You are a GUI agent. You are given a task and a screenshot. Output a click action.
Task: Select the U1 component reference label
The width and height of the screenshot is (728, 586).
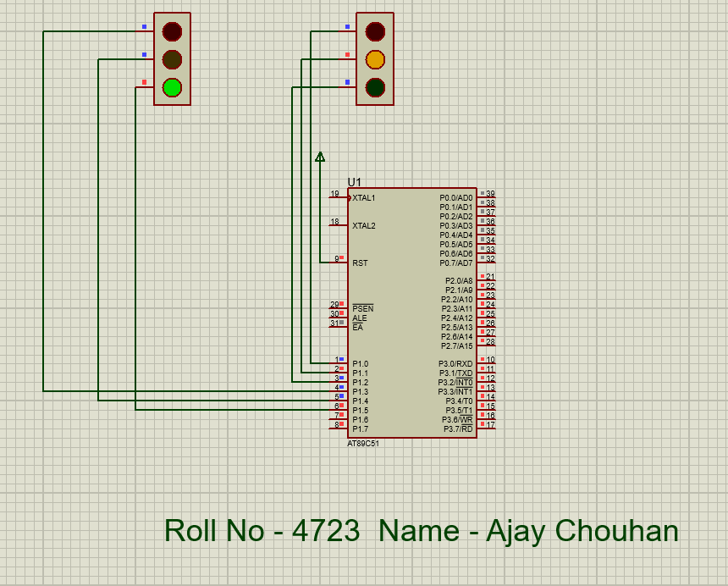(x=354, y=182)
